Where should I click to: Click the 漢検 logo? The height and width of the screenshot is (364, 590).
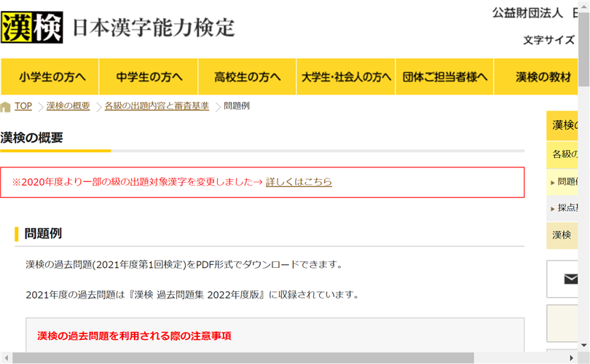pos(32,28)
